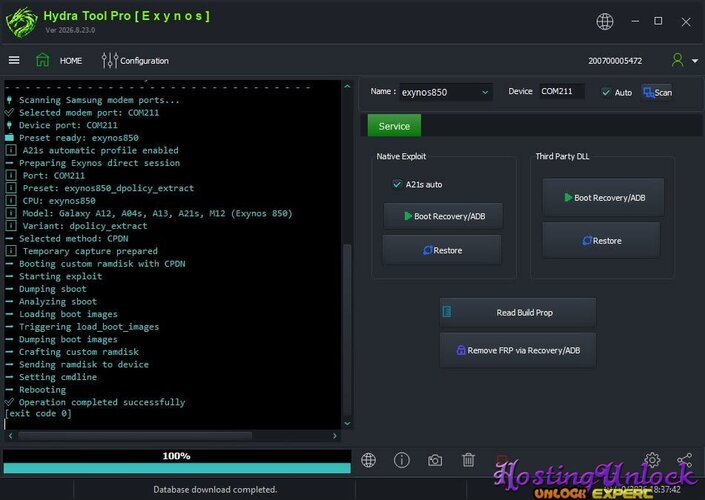705x500 pixels.
Task: Click the log scroll up arrow
Action: (347, 86)
